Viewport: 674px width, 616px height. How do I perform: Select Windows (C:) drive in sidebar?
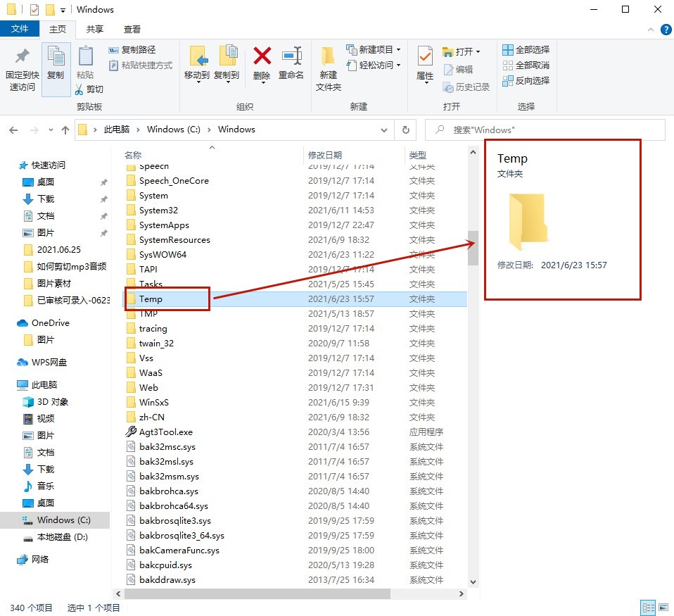point(55,520)
